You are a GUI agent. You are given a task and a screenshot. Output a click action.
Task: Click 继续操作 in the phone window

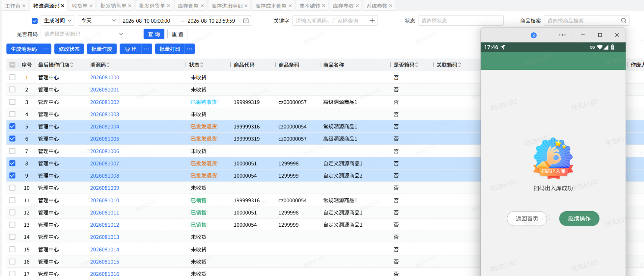click(579, 218)
